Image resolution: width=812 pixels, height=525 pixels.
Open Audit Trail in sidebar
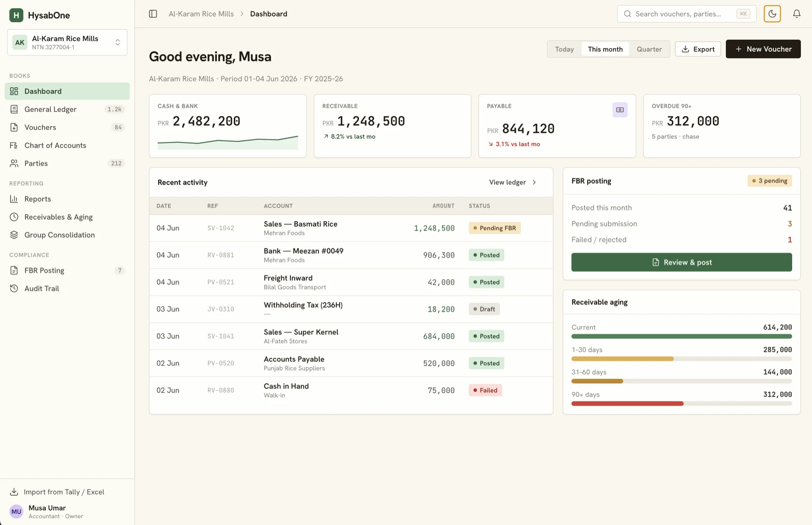67,288
